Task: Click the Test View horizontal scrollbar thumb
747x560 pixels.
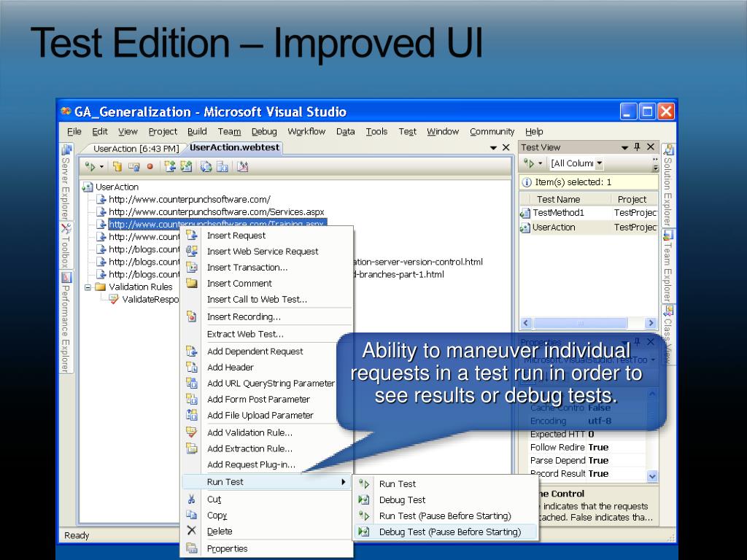Action: 580,323
